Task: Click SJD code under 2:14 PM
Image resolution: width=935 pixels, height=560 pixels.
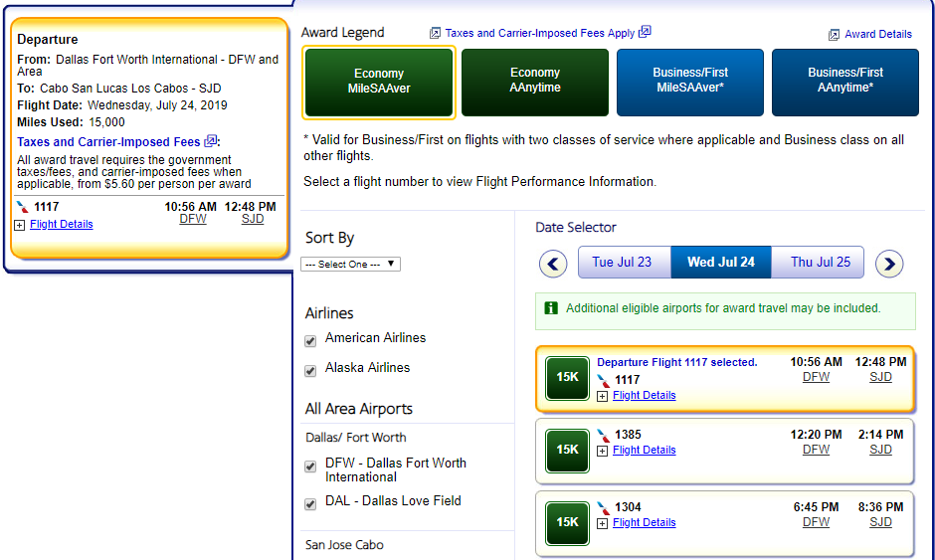Action: click(880, 450)
